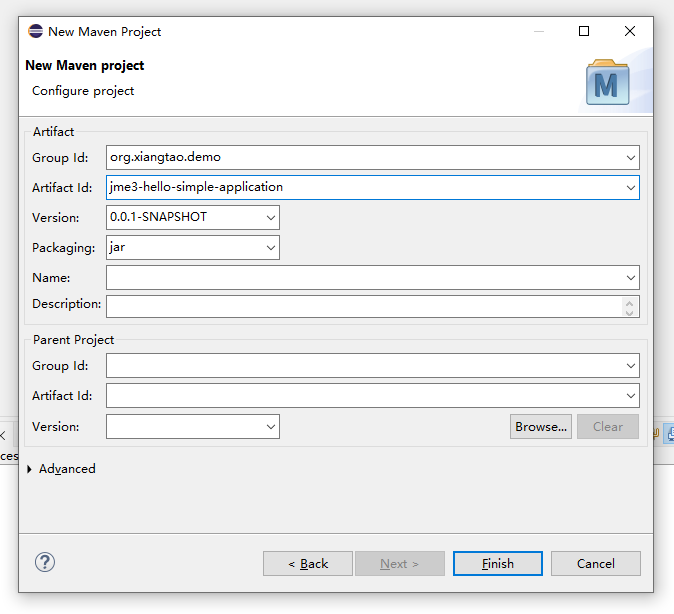This screenshot has height=614, width=674.
Task: Go to previous page with Back button
Action: tap(308, 563)
